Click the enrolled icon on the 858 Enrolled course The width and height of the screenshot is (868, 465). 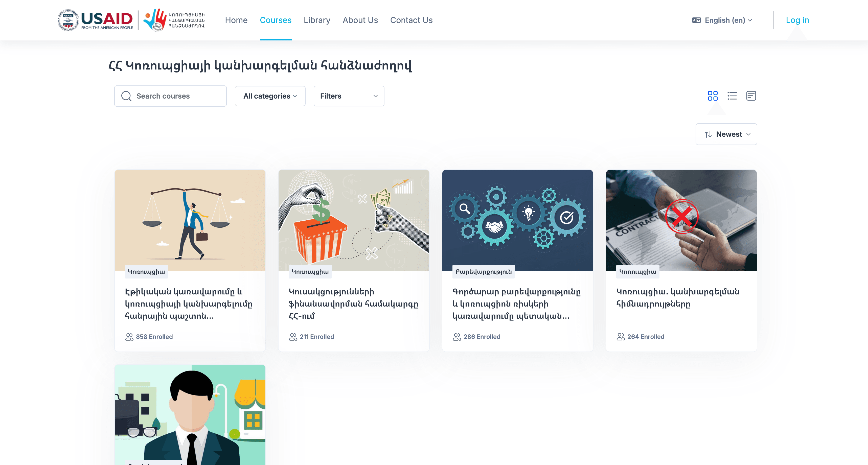coord(129,336)
